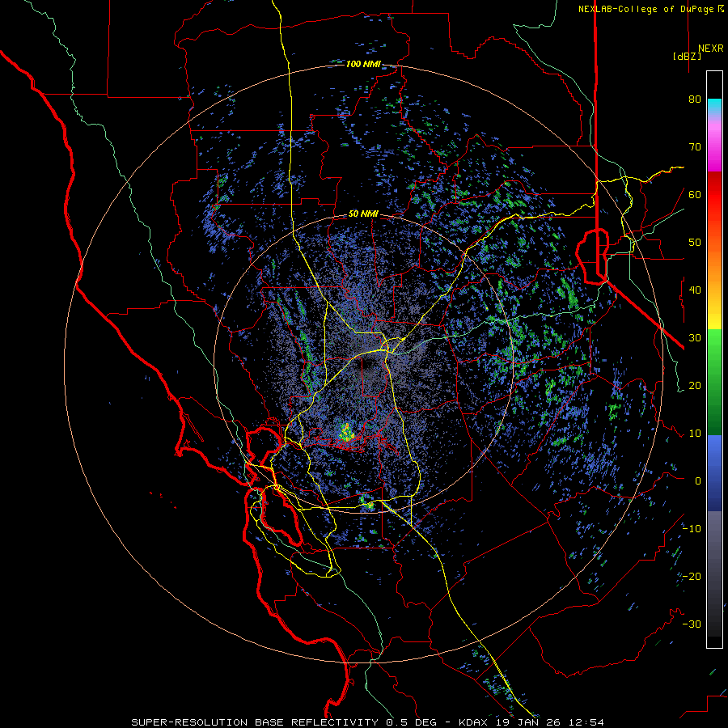Click the 12:54 timestamp in the caption

point(588,722)
